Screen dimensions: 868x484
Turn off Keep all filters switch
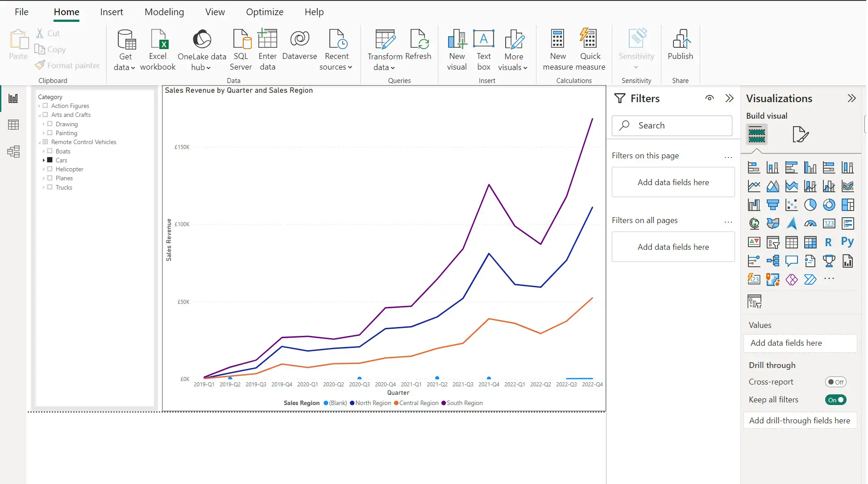coord(835,400)
